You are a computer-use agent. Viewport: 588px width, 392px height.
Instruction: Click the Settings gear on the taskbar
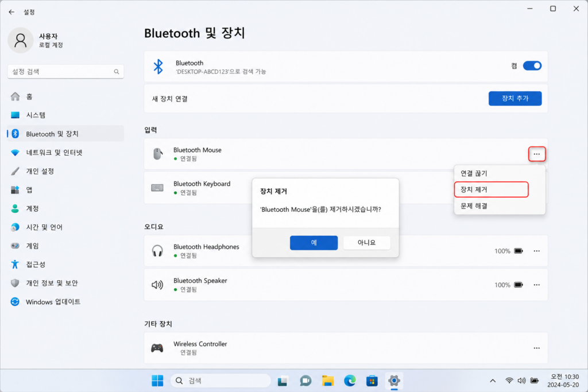(x=394, y=381)
